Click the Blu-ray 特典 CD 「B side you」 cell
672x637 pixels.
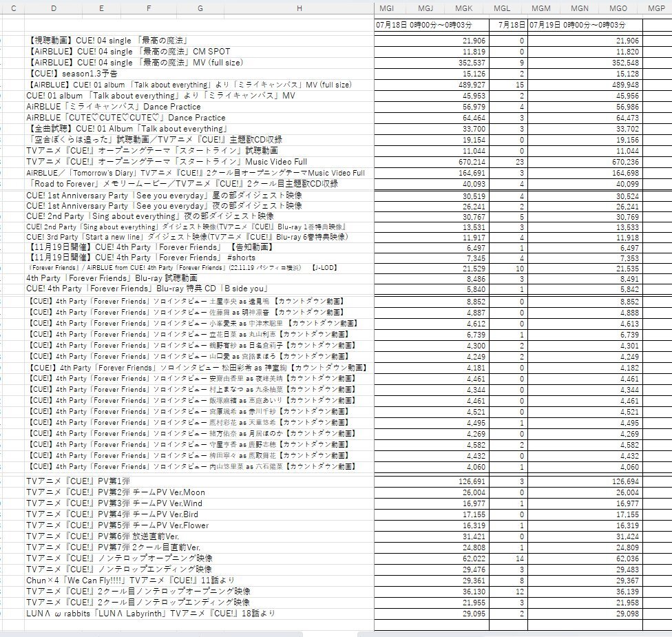coord(147,289)
